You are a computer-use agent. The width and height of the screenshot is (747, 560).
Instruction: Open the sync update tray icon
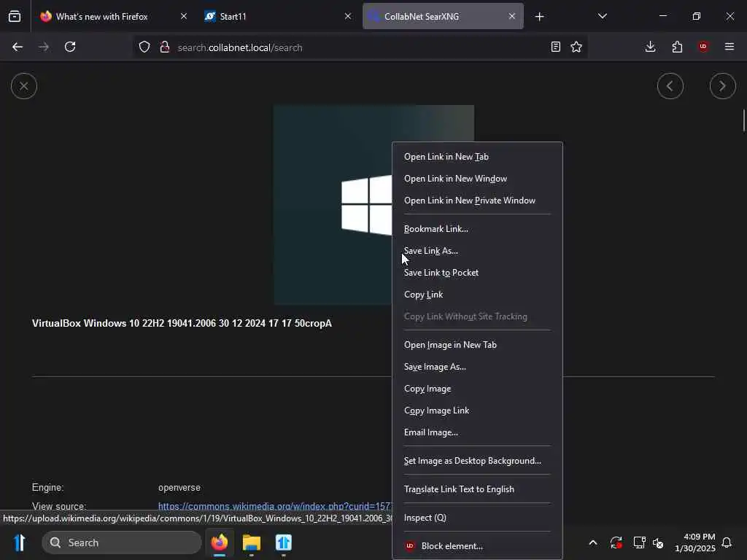click(x=616, y=542)
